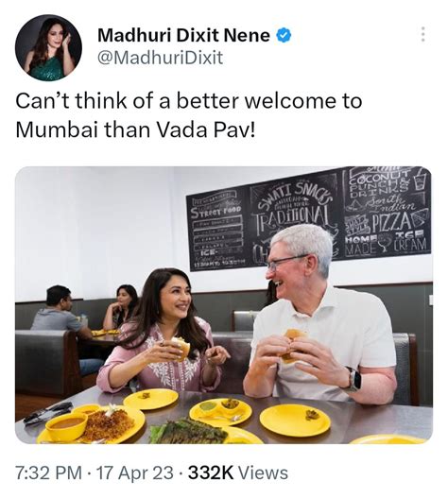
Task: Click the word Mumbai in tweet
Action: (57, 130)
